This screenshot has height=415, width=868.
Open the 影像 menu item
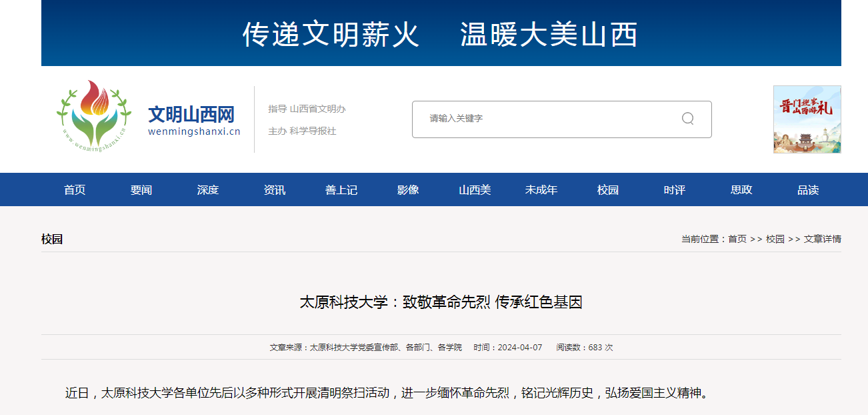point(408,190)
